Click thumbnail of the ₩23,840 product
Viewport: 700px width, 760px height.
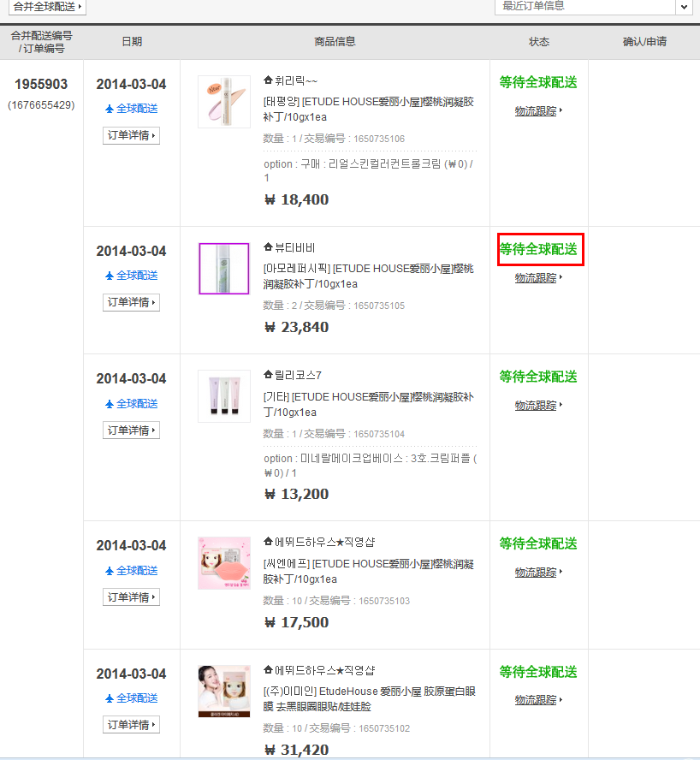[224, 269]
